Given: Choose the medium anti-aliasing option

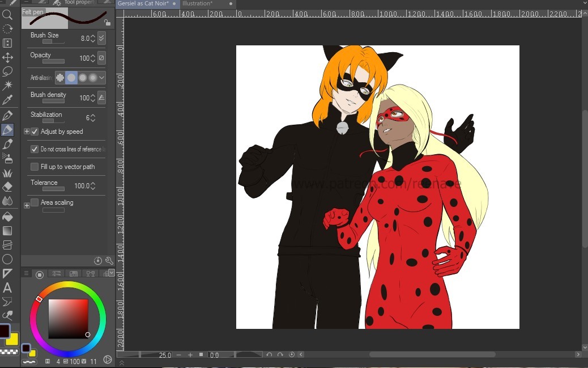Looking at the screenshot, I should [83, 78].
